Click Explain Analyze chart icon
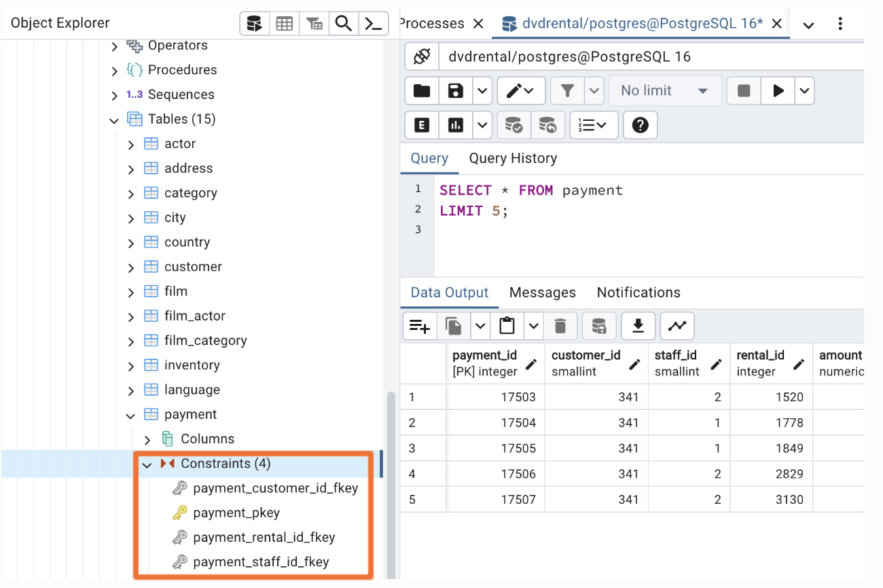This screenshot has width=883, height=588. click(x=456, y=125)
